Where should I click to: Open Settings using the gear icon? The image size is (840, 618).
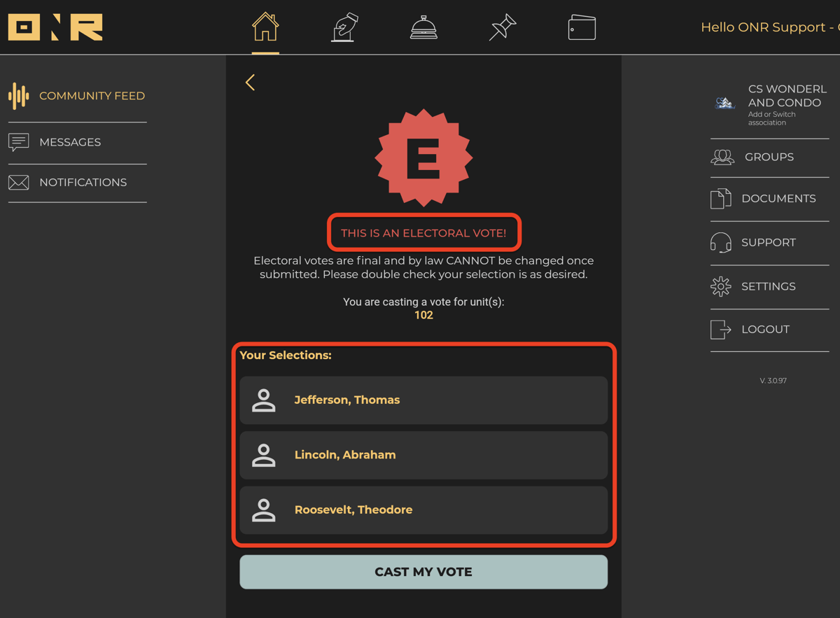[721, 286]
